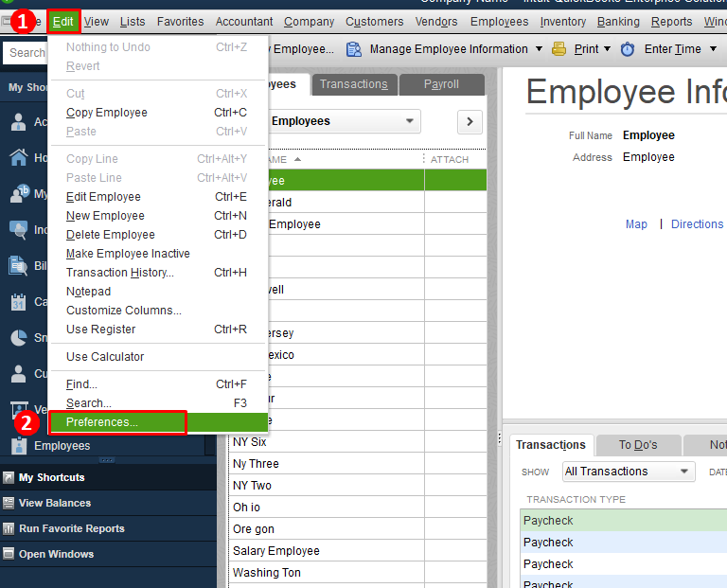
Task: Click the house icon in the sidebar
Action: (x=19, y=158)
